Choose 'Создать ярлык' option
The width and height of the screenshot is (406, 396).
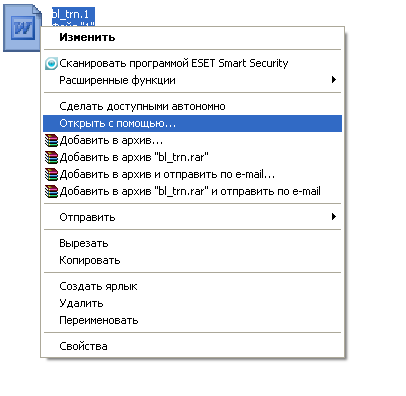[193, 286]
